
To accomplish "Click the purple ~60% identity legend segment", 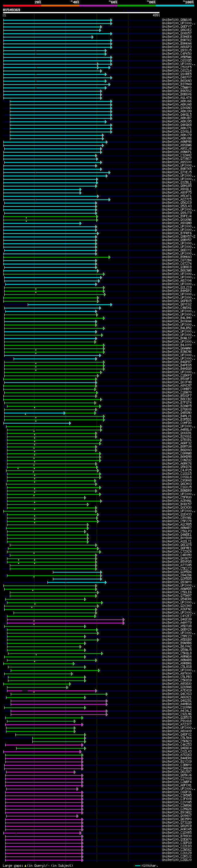I will tap(98, 6).
